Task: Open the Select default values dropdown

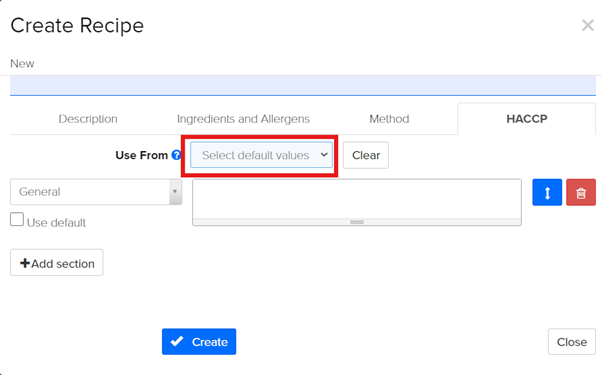Action: (261, 155)
